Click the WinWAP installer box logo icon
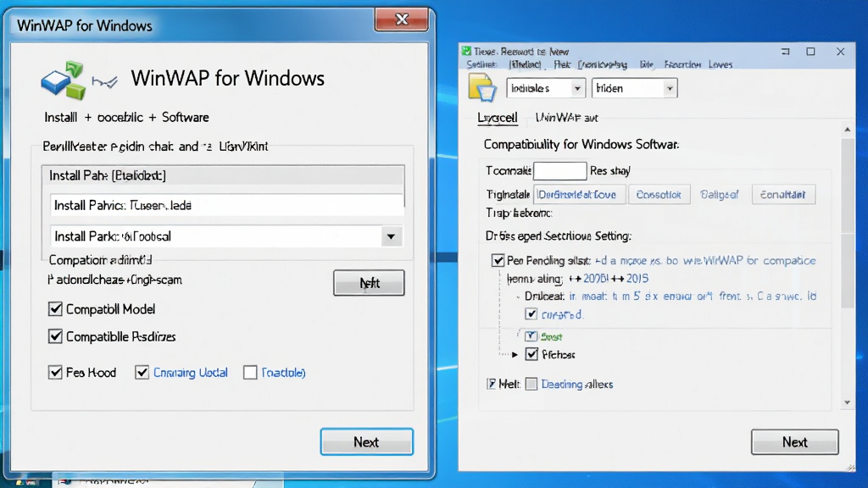Screen dimensions: 868x488 [x=64, y=80]
